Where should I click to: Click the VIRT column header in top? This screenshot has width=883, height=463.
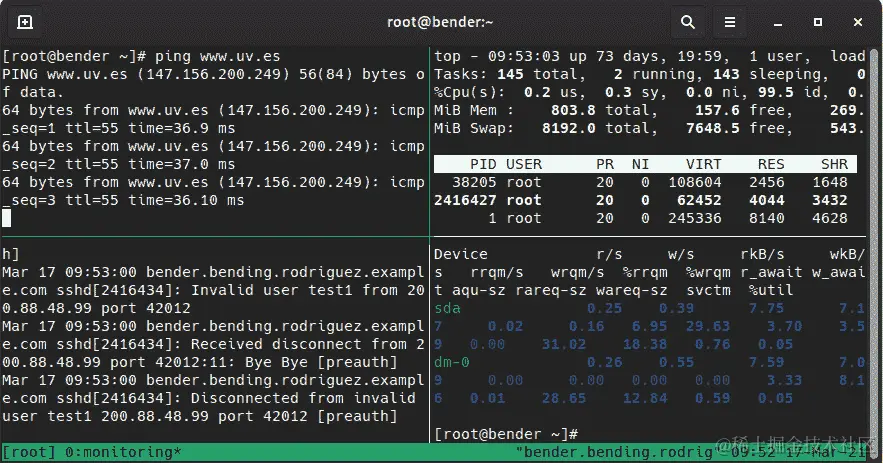click(703, 164)
